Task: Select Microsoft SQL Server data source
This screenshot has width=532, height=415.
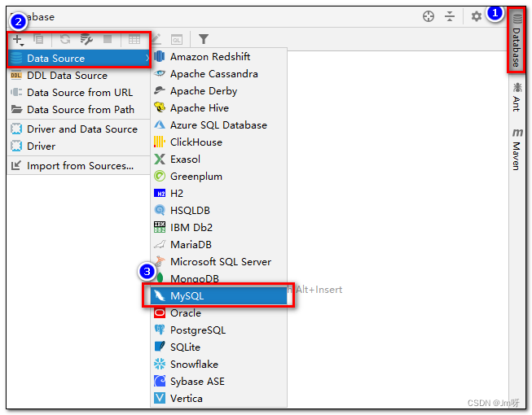Action: (219, 261)
